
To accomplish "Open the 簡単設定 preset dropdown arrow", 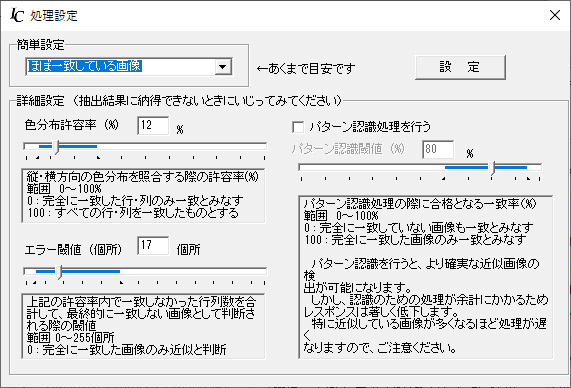I will [223, 67].
